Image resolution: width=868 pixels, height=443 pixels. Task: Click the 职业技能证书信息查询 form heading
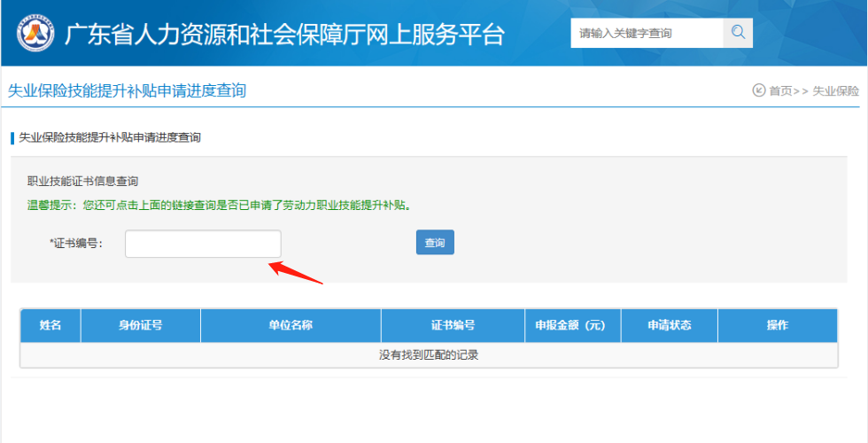pos(82,181)
